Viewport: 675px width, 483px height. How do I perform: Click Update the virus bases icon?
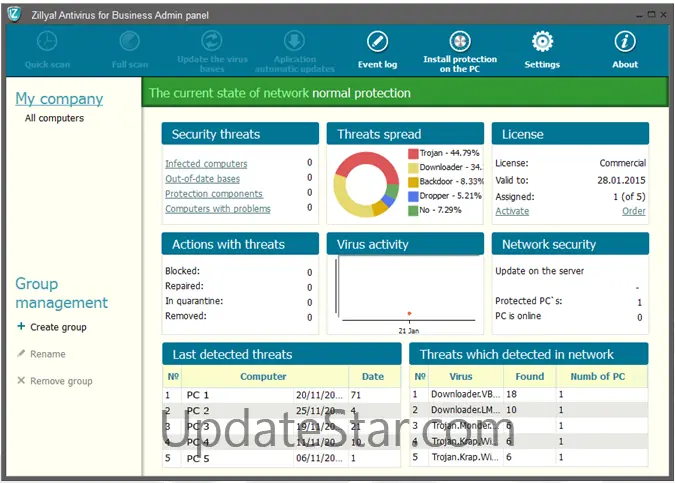pos(212,41)
